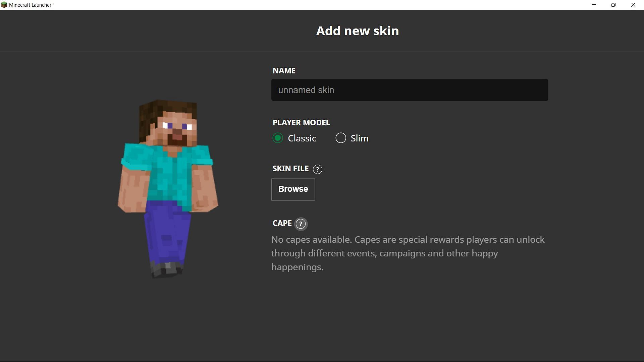The image size is (644, 362).
Task: Open the Add New Skin title menu
Action: click(x=357, y=31)
